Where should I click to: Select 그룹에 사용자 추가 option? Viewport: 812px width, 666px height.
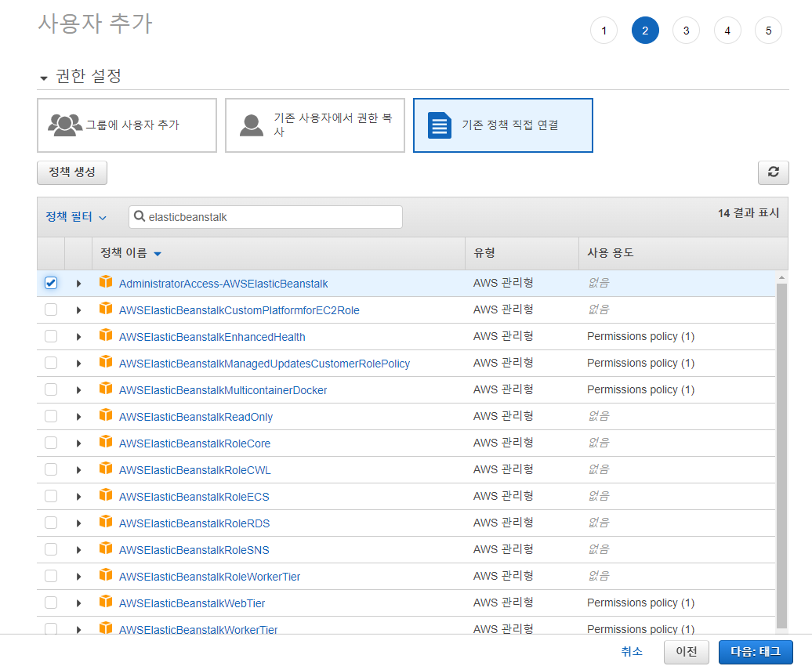[x=127, y=125]
